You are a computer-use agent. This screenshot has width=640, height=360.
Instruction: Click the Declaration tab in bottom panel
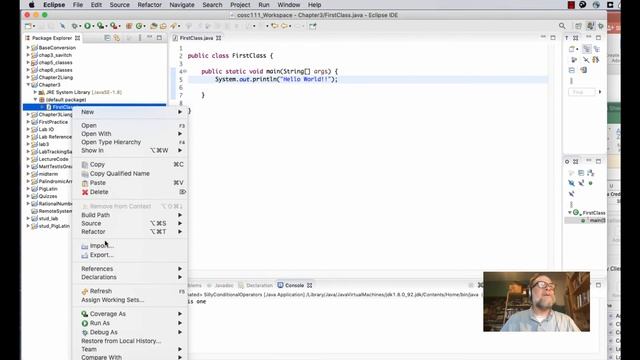pos(259,285)
